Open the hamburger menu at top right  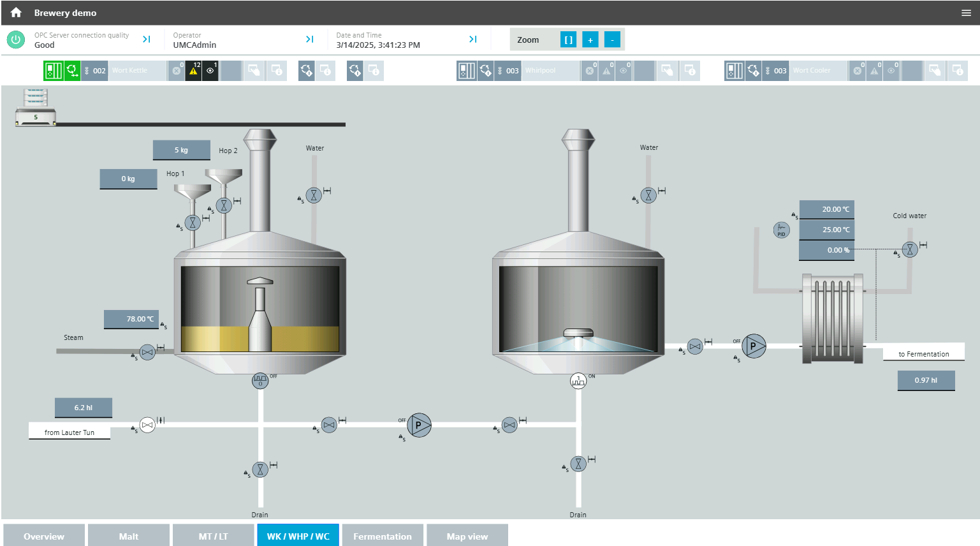tap(966, 13)
